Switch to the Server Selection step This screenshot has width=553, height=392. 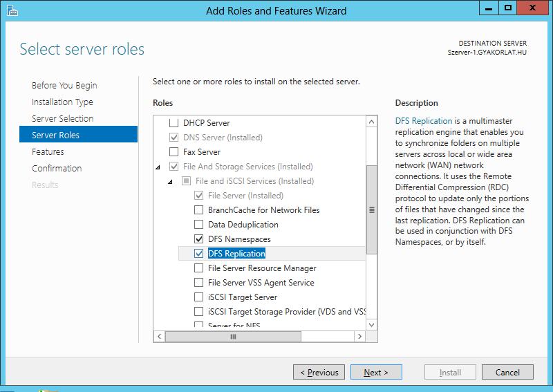coord(62,118)
